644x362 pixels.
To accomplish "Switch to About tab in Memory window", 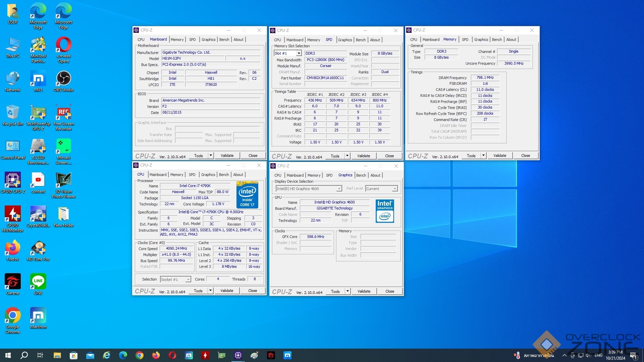I will pyautogui.click(x=511, y=40).
